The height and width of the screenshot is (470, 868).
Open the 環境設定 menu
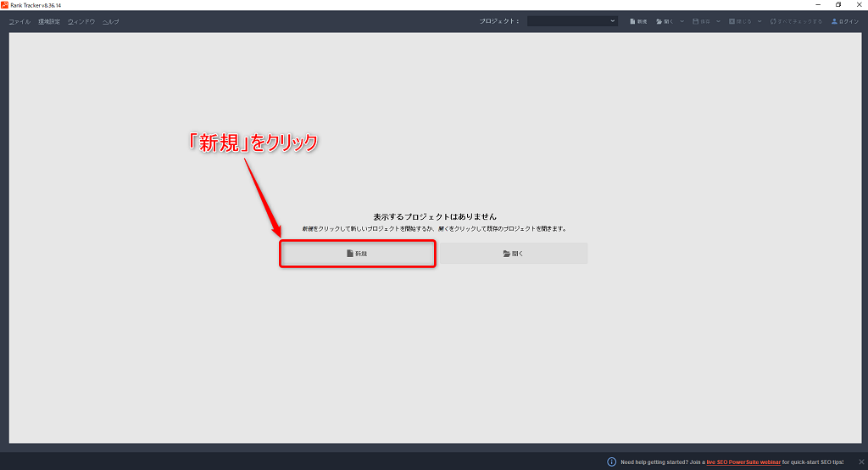coord(49,21)
